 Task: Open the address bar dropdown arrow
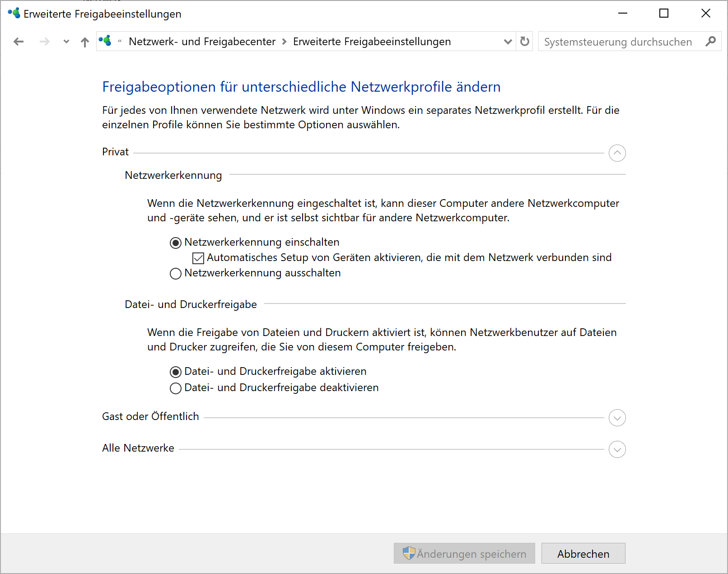pyautogui.click(x=508, y=41)
